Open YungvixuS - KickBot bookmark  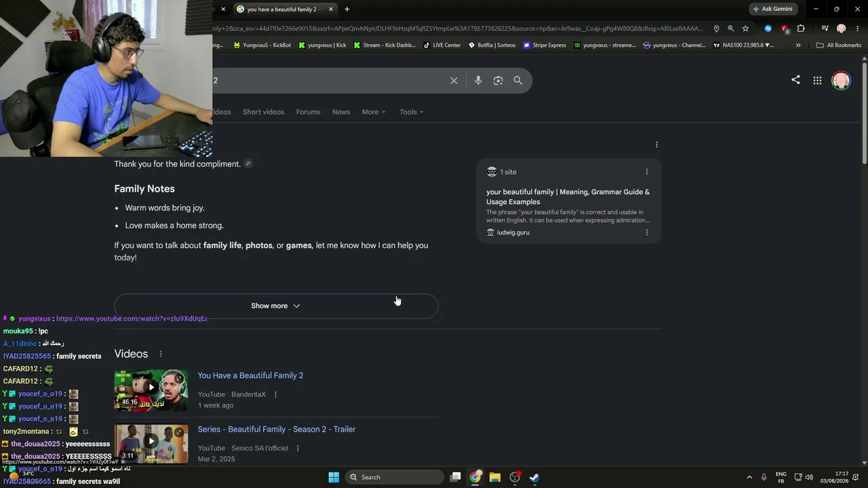point(262,45)
